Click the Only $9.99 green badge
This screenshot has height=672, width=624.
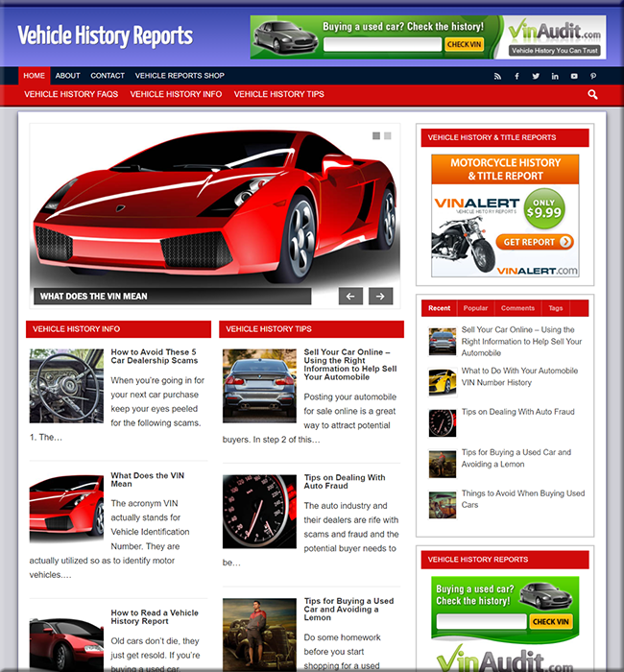point(544,208)
